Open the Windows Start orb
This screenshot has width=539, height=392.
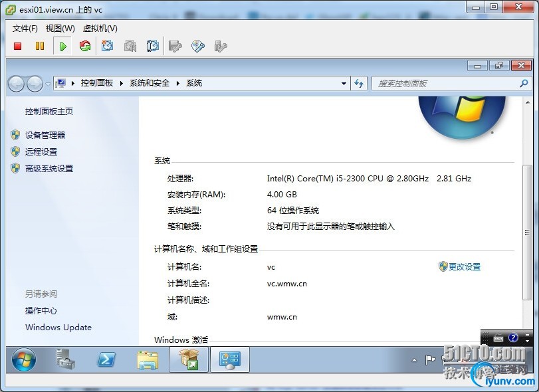click(x=24, y=359)
